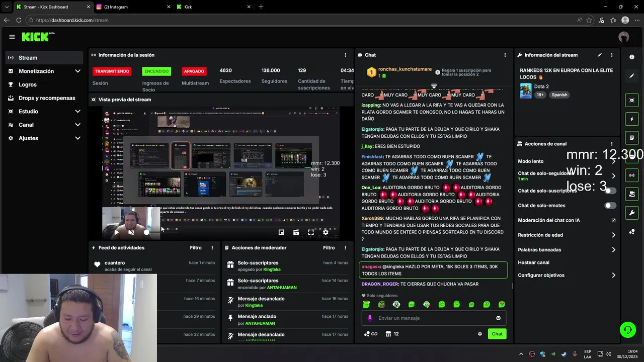This screenshot has width=644, height=362.
Task: Edit stream info with pencil icon
Action: pyautogui.click(x=600, y=55)
